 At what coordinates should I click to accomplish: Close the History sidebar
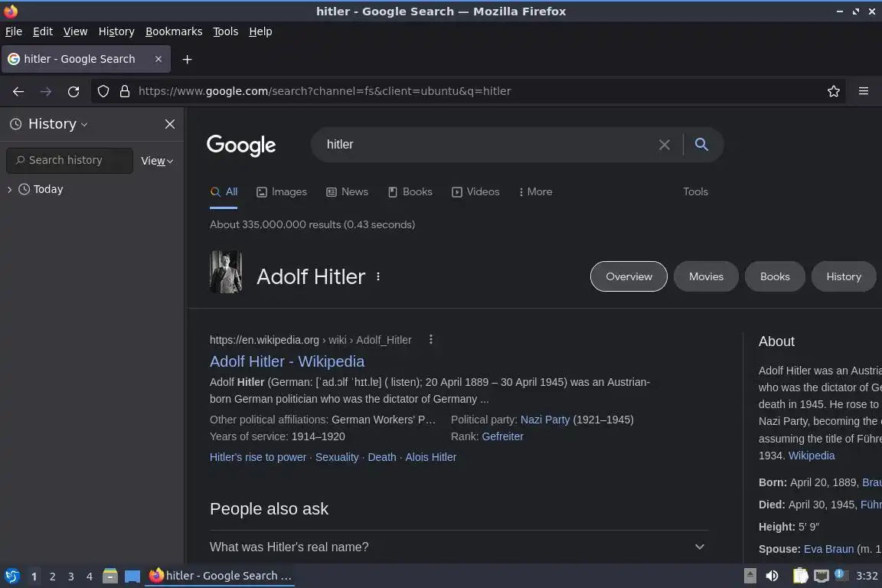coord(170,124)
